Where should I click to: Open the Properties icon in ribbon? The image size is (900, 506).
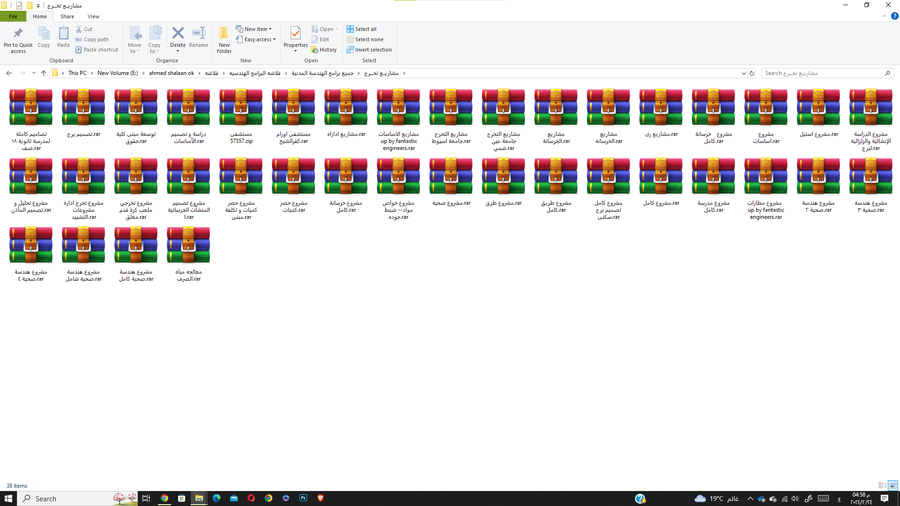click(x=295, y=38)
